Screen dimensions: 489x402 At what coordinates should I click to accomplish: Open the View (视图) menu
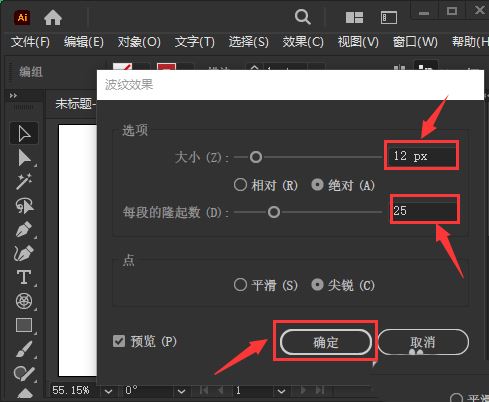[x=358, y=42]
